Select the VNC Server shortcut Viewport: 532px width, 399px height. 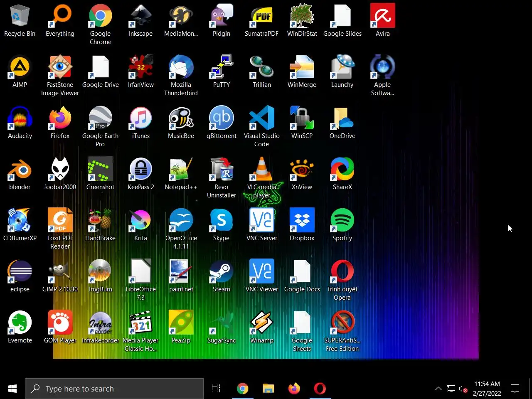point(261,221)
